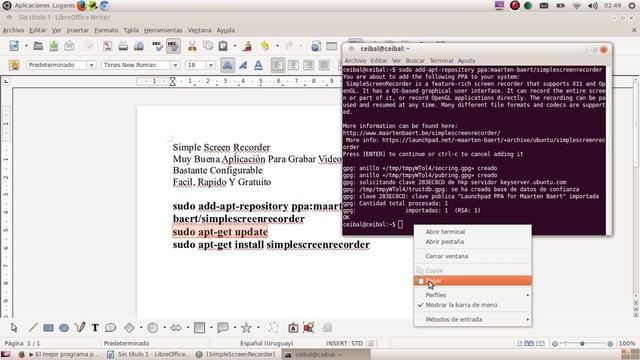The width and height of the screenshot is (640, 360).
Task: Run the Spelling and grammar check
Action: point(157,46)
